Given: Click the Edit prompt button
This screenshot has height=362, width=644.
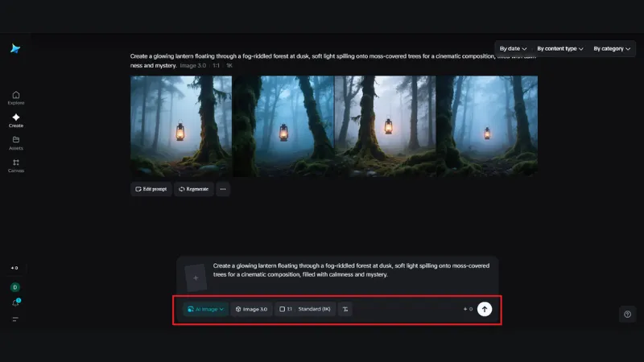Looking at the screenshot, I should (151, 189).
